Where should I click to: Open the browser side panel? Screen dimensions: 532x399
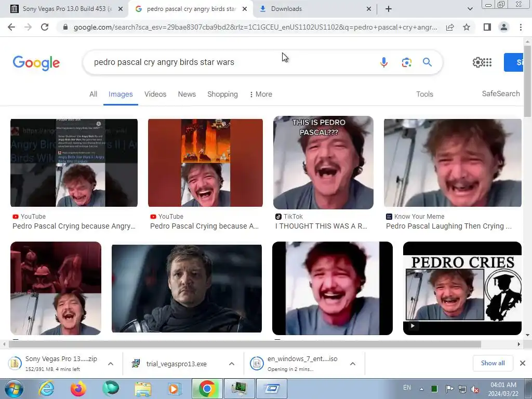pos(487,27)
